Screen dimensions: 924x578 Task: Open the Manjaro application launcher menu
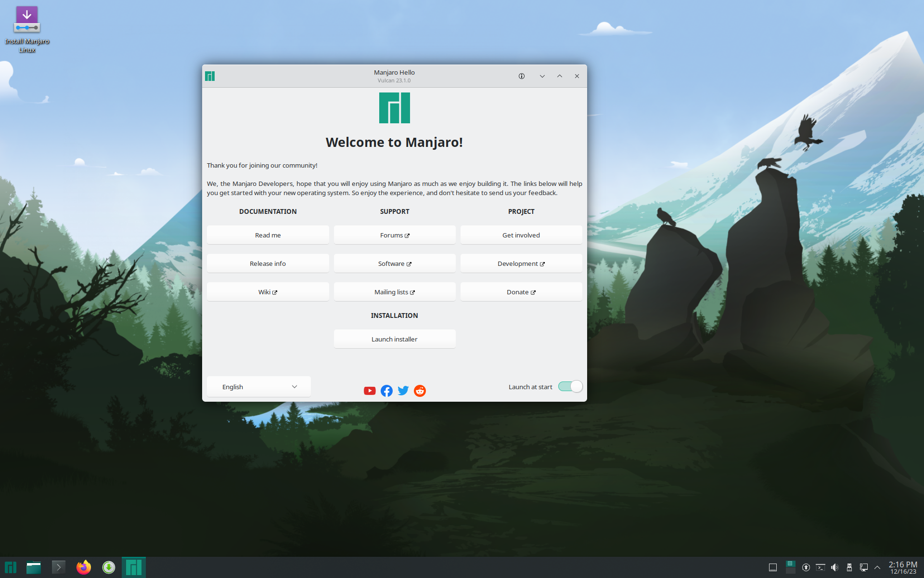(x=11, y=567)
